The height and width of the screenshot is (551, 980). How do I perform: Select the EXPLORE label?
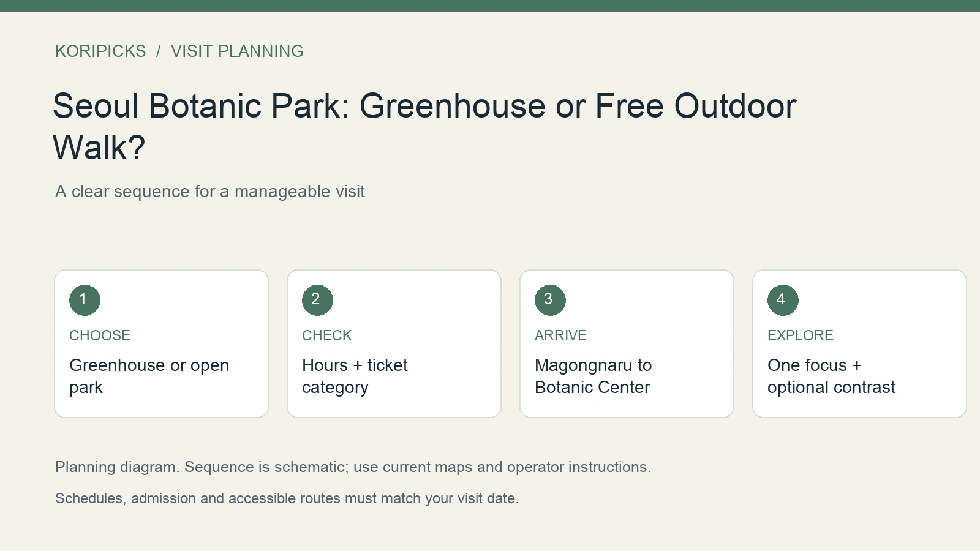click(801, 335)
